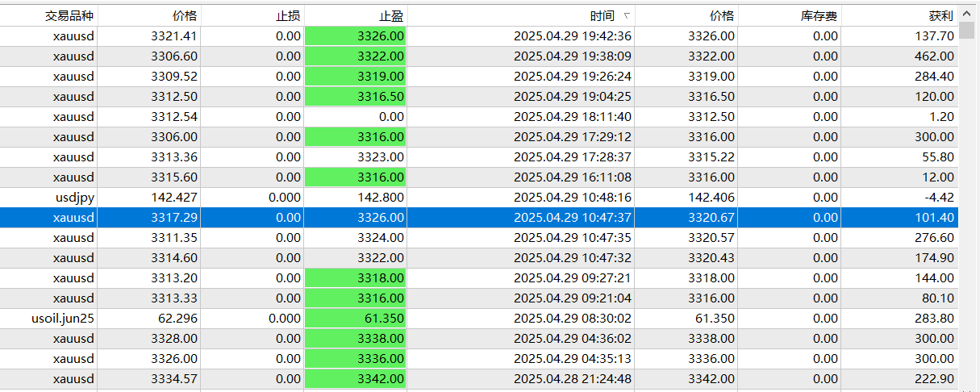Select the usoil.jun25 trade row
The image size is (980, 392).
coord(479,318)
